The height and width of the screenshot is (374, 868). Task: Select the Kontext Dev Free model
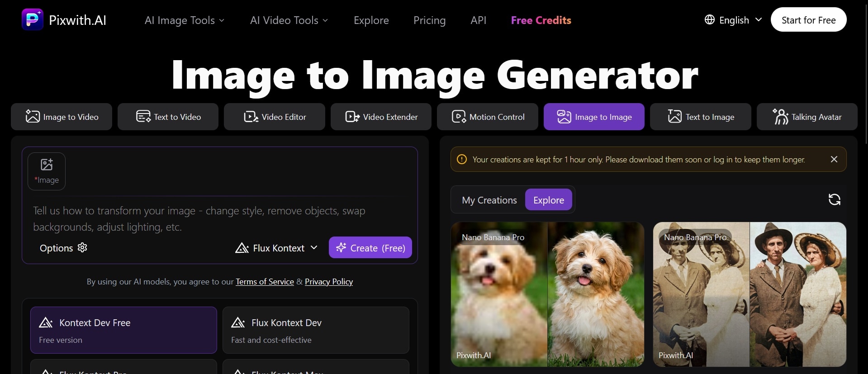coord(123,330)
